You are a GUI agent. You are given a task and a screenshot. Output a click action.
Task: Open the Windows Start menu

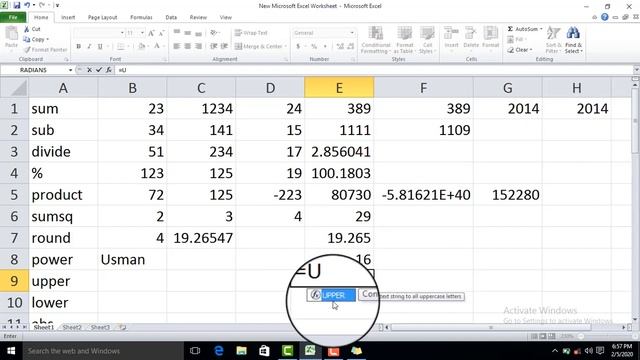(x=11, y=351)
